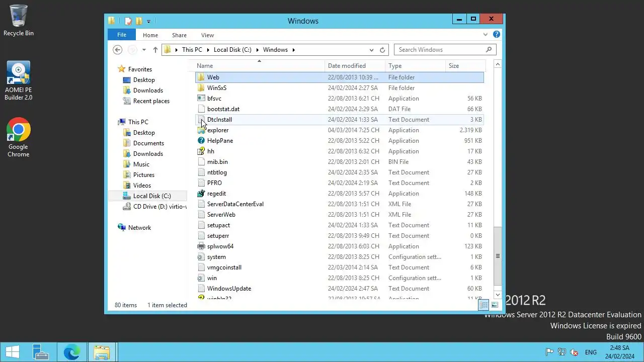
Task: Expand the Windows breadcrumb arrow
Action: pyautogui.click(x=293, y=50)
